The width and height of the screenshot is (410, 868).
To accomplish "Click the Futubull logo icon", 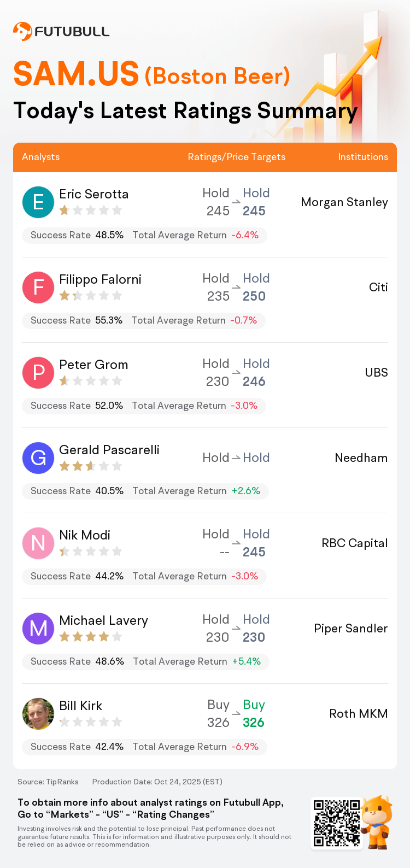I will (x=22, y=32).
